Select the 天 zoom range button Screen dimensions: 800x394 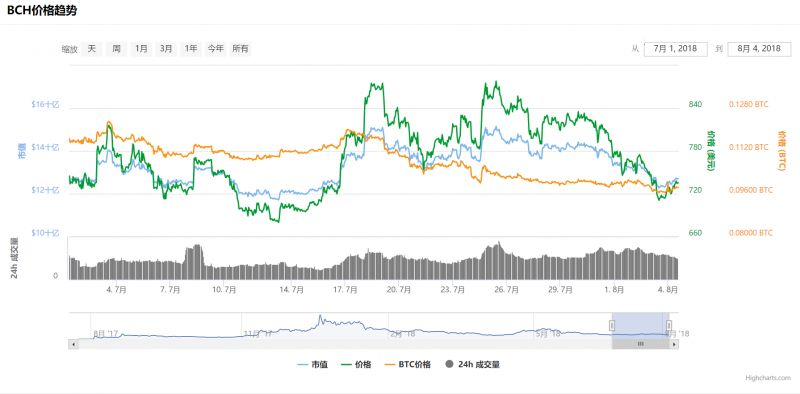click(x=91, y=49)
